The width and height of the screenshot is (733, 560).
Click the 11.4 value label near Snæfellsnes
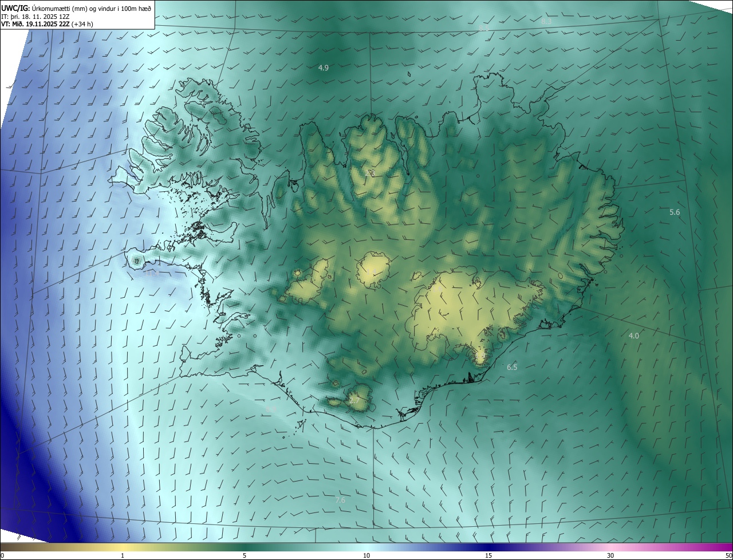click(x=152, y=274)
